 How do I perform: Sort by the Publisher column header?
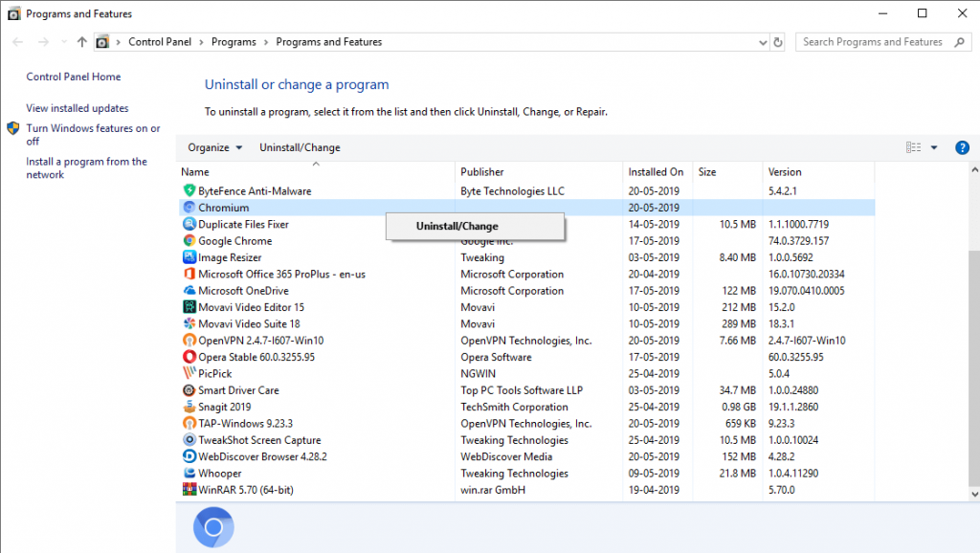point(538,171)
